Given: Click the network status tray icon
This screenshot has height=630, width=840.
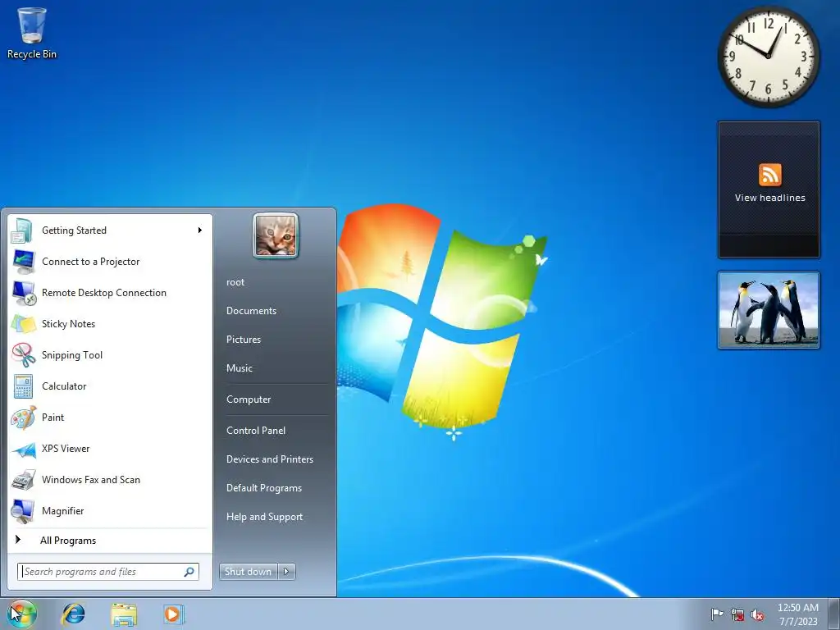Looking at the screenshot, I should [x=737, y=614].
